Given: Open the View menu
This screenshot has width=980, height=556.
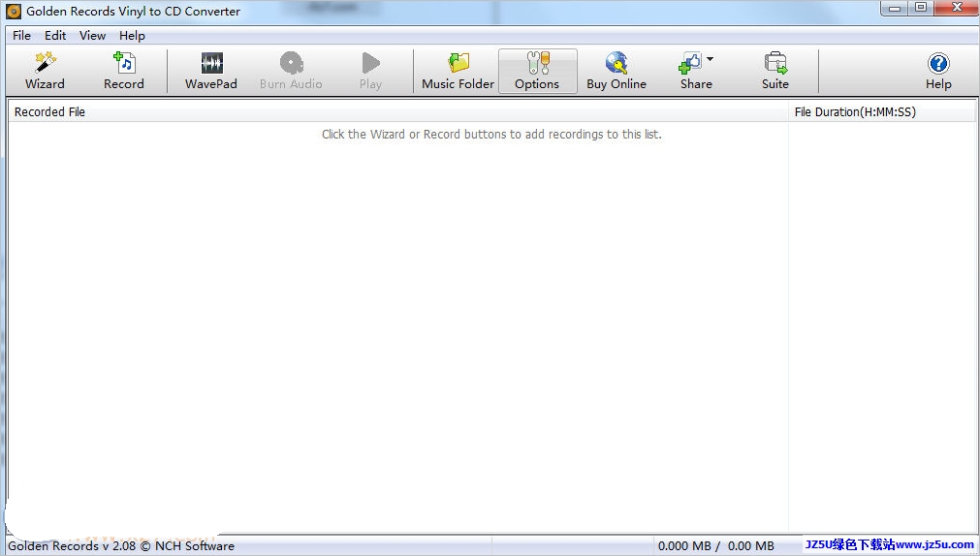Looking at the screenshot, I should pyautogui.click(x=92, y=36).
